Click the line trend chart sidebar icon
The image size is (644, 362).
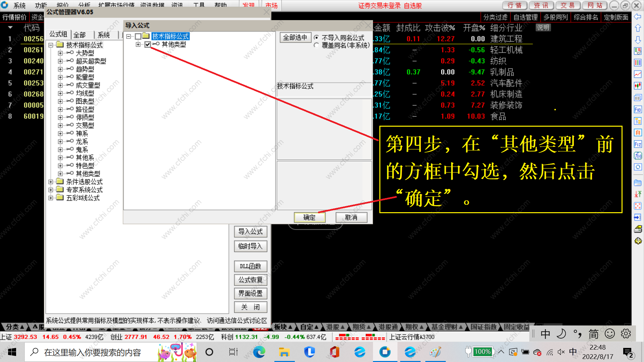point(638,74)
